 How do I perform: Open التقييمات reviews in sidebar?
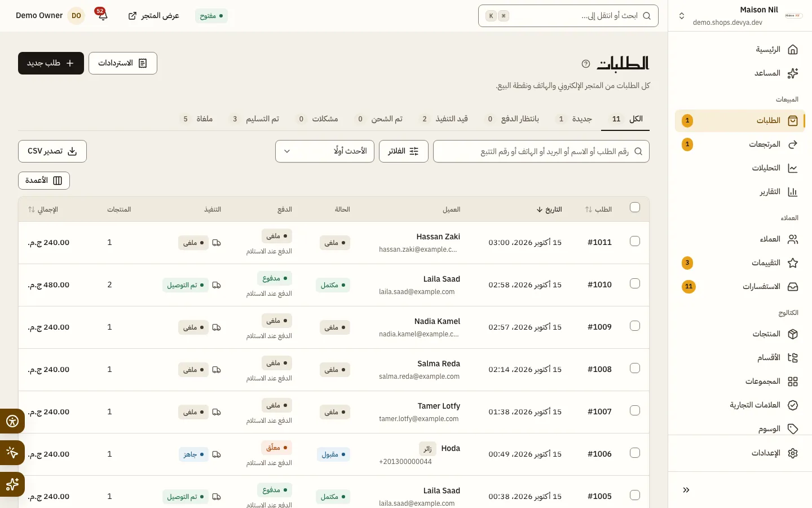[740, 263]
